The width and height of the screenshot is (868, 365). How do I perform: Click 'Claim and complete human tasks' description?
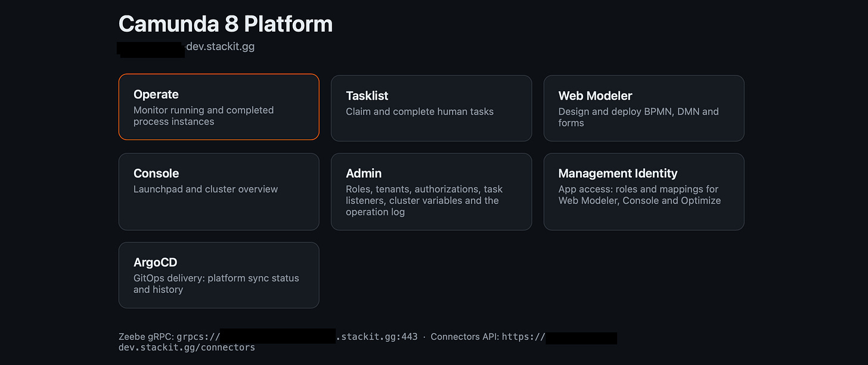420,112
